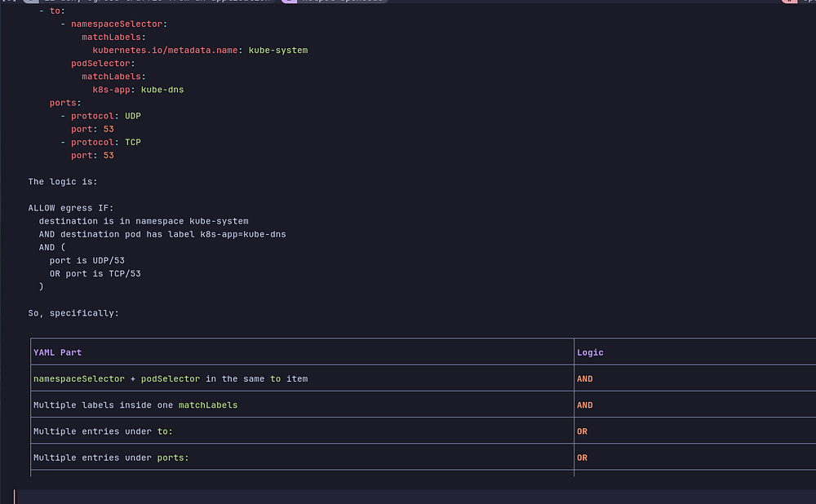Click the "protocol: UDP" line
This screenshot has width=816, height=504.
coord(101,116)
